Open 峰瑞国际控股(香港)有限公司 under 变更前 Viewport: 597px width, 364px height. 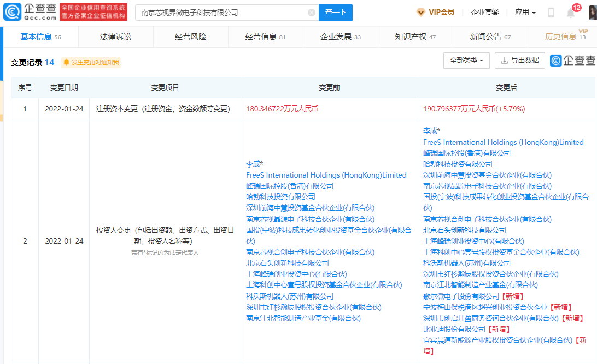(x=290, y=186)
